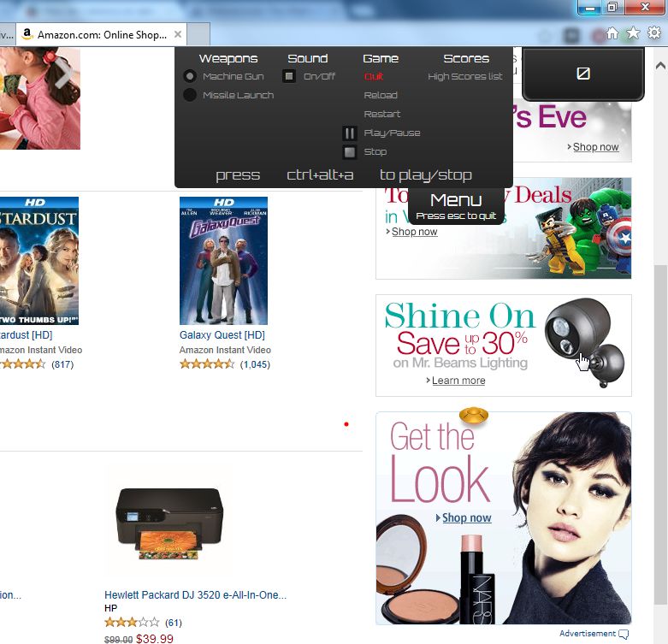
Task: Click the Galaxy Quest [HD] title link
Action: [222, 335]
